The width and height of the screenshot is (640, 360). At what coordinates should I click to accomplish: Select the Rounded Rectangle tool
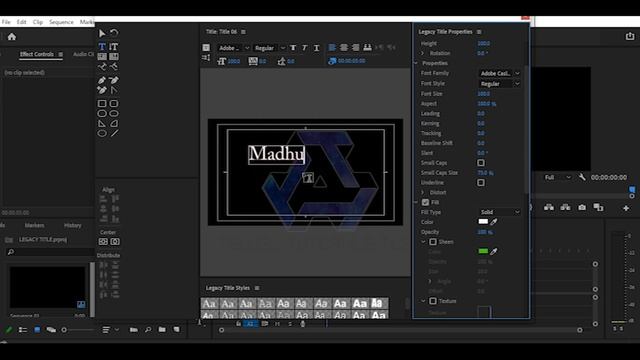[114, 113]
